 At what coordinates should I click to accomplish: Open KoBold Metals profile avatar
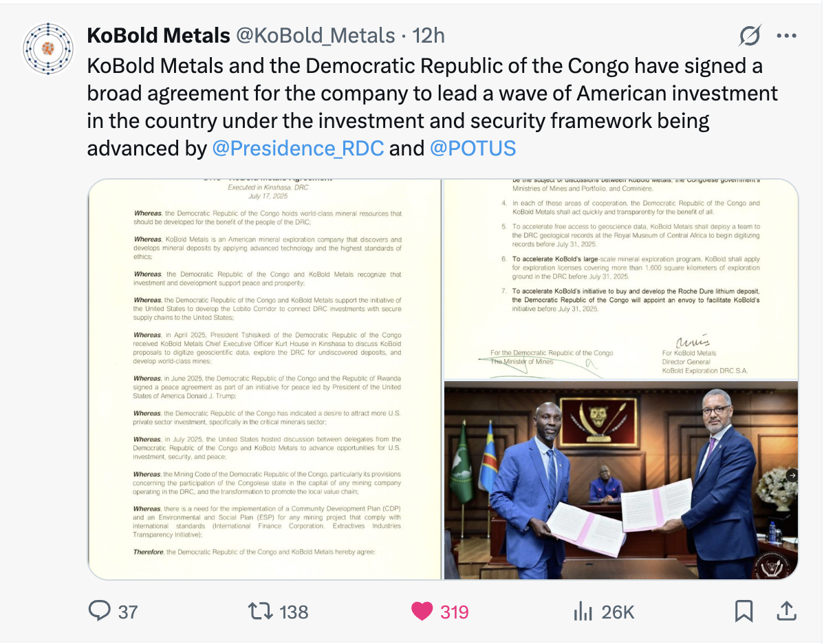[48, 48]
